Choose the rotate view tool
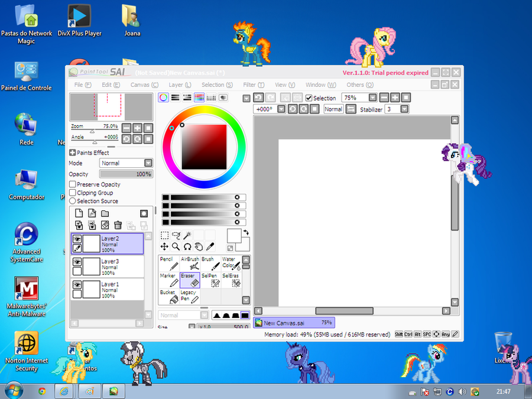The image size is (532, 399). pos(187,246)
